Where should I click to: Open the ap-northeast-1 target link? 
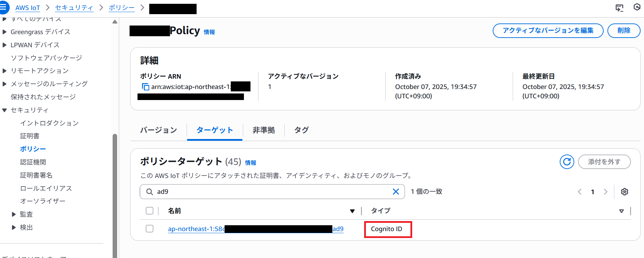point(256,229)
